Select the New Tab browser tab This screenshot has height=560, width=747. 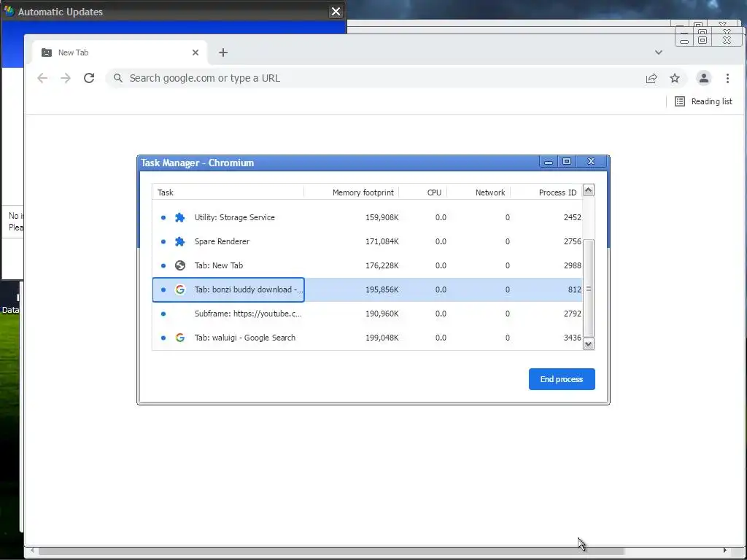[x=120, y=52]
